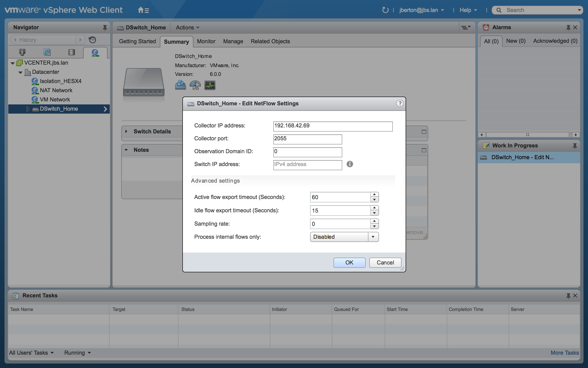Open the jberton@jbs.lan user menu

tap(422, 10)
